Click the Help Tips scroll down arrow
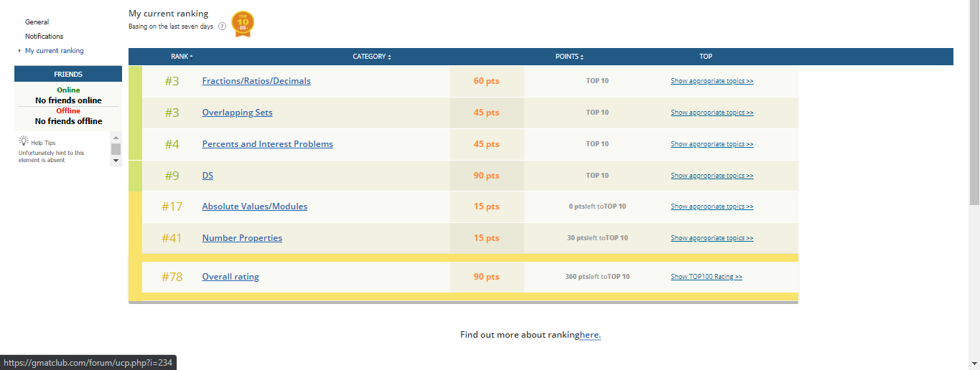Screen dimensions: 980x370 [116, 161]
